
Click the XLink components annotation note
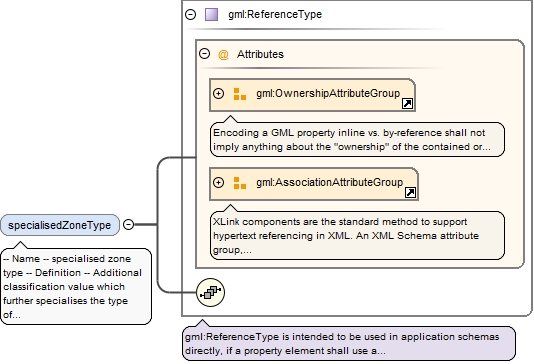(x=357, y=236)
